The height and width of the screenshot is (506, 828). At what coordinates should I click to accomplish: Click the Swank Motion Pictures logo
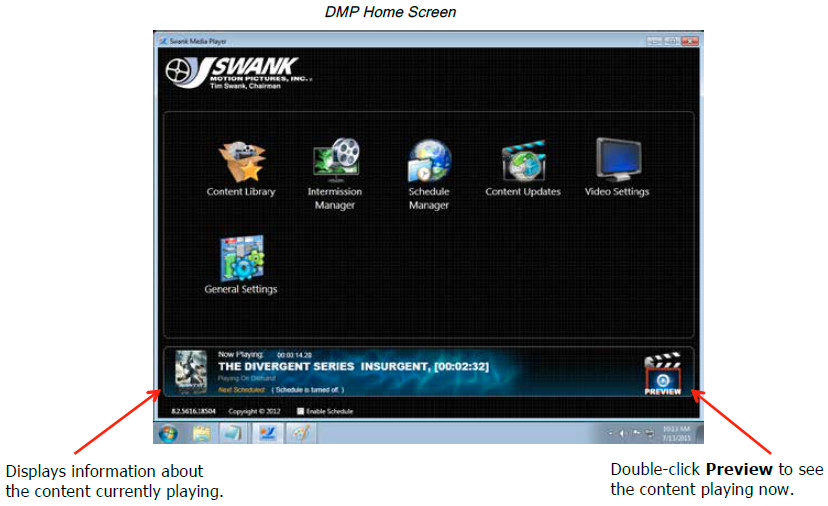click(238, 72)
